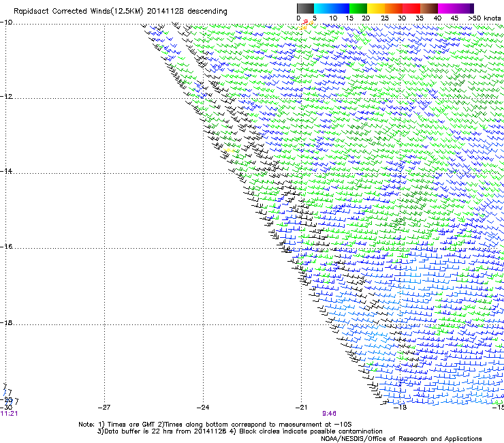Screen dimensions: 504x443
Task: Click the brown 35-40 knots legend swatch
Action: (x=429, y=8)
